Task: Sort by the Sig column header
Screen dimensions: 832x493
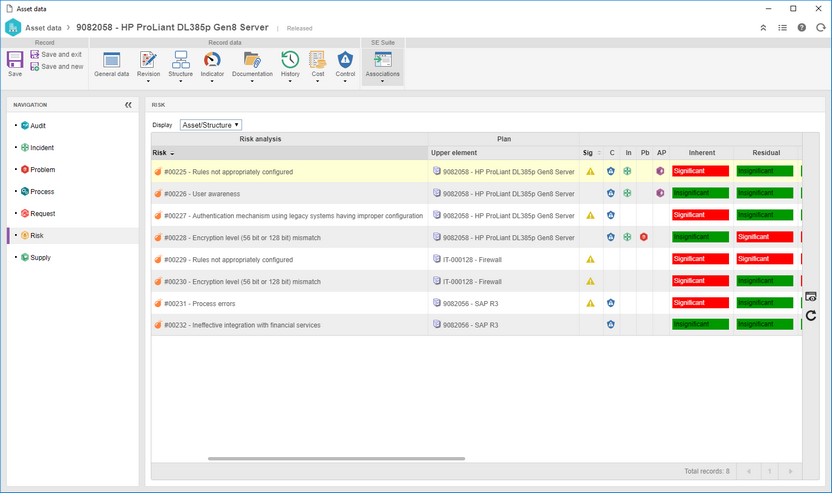Action: (x=592, y=153)
